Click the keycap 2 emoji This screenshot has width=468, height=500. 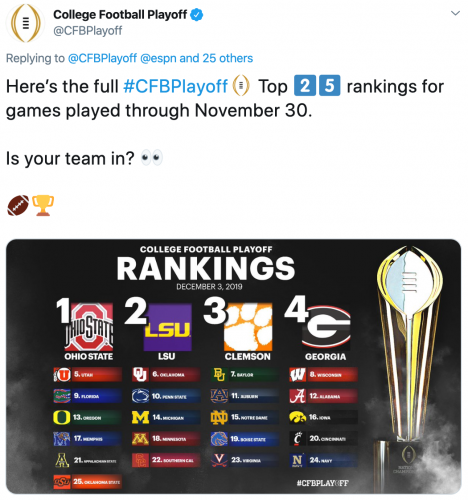pos(304,86)
